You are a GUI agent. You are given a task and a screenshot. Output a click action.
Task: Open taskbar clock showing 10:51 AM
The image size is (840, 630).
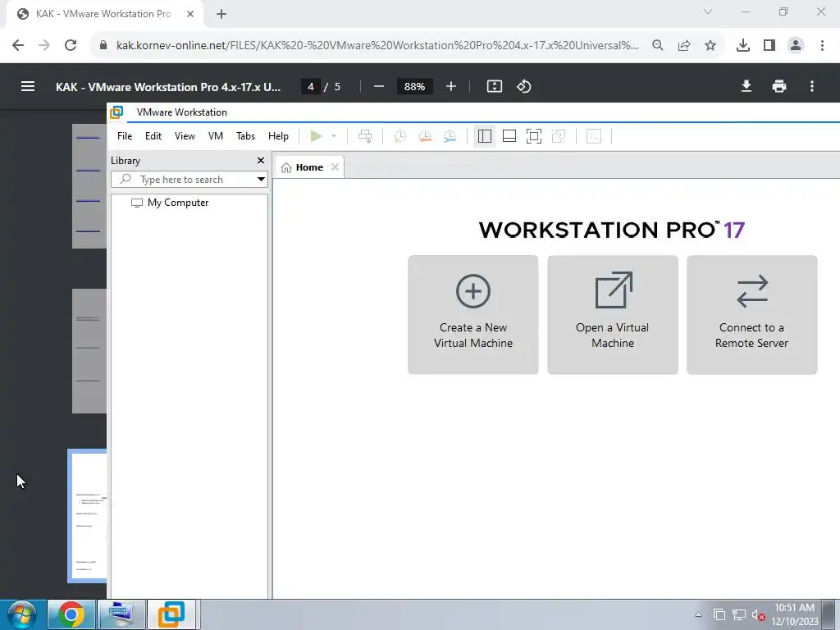tap(795, 614)
